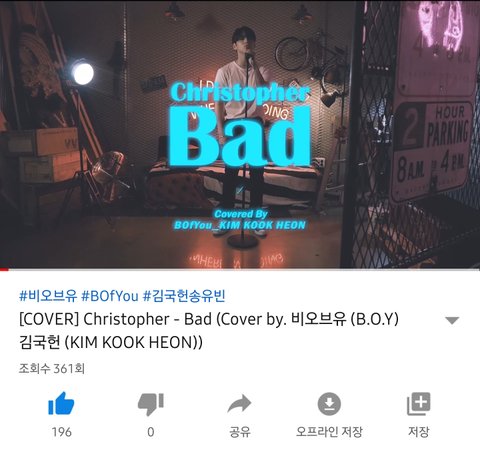480x452 pixels.
Task: Open the #비오브유 hashtag link
Action: pos(48,296)
